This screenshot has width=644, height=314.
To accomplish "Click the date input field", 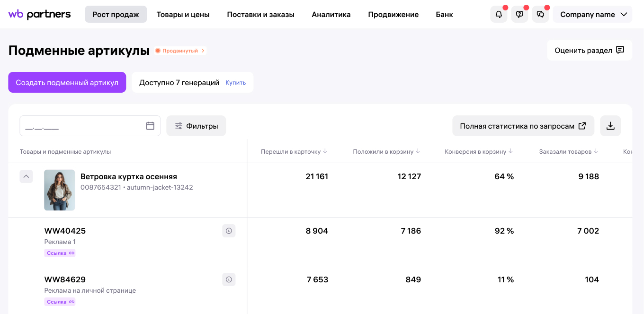I will pos(80,125).
